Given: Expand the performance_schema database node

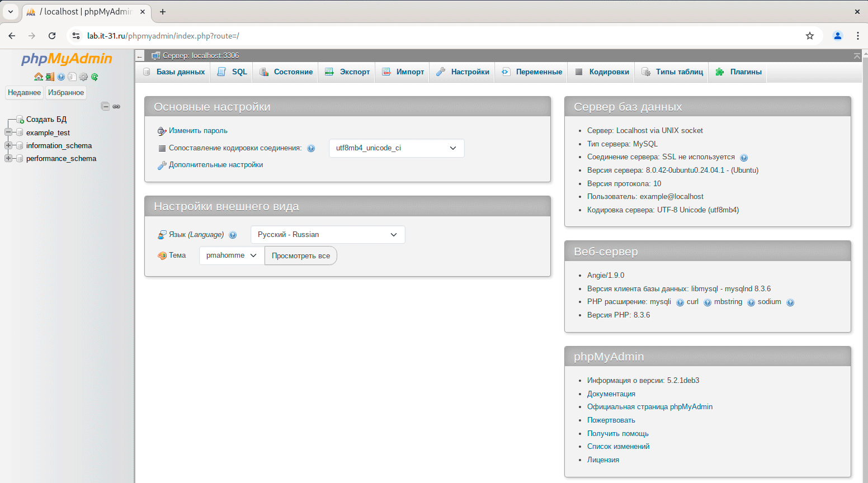Looking at the screenshot, I should coord(8,158).
